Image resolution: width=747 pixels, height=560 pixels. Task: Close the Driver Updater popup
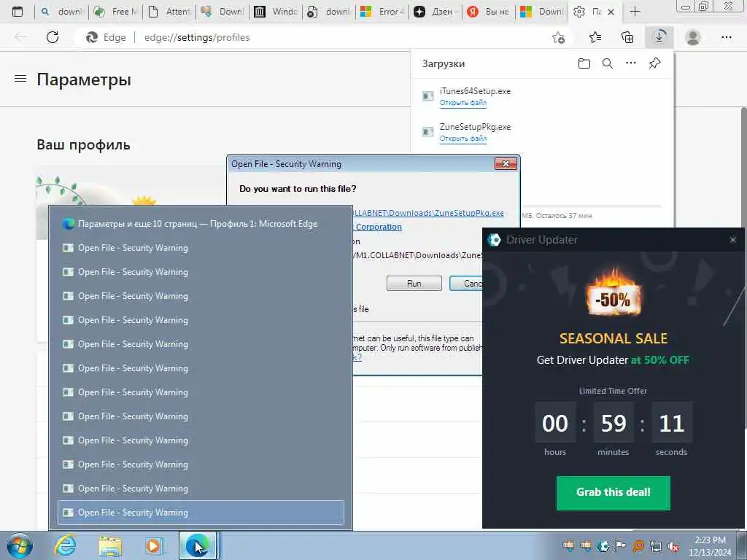(732, 240)
